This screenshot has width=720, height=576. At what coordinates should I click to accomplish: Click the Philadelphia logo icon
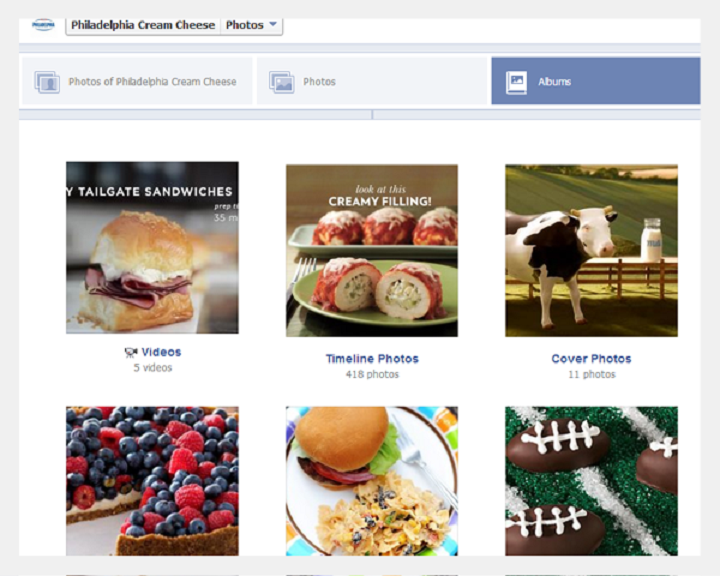(43, 25)
